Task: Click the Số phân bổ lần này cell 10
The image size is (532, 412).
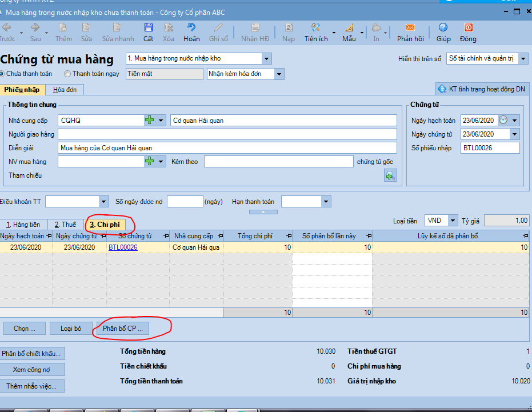Action: (333, 247)
